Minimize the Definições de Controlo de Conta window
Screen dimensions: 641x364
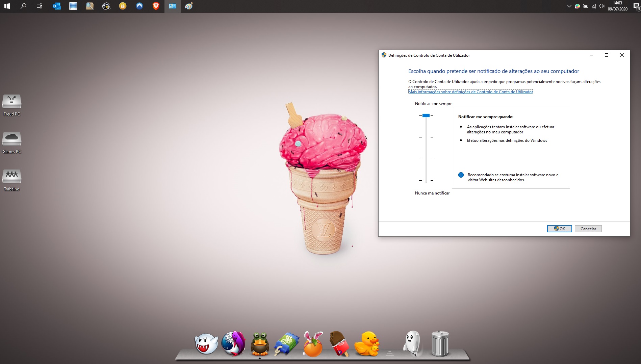pos(591,55)
